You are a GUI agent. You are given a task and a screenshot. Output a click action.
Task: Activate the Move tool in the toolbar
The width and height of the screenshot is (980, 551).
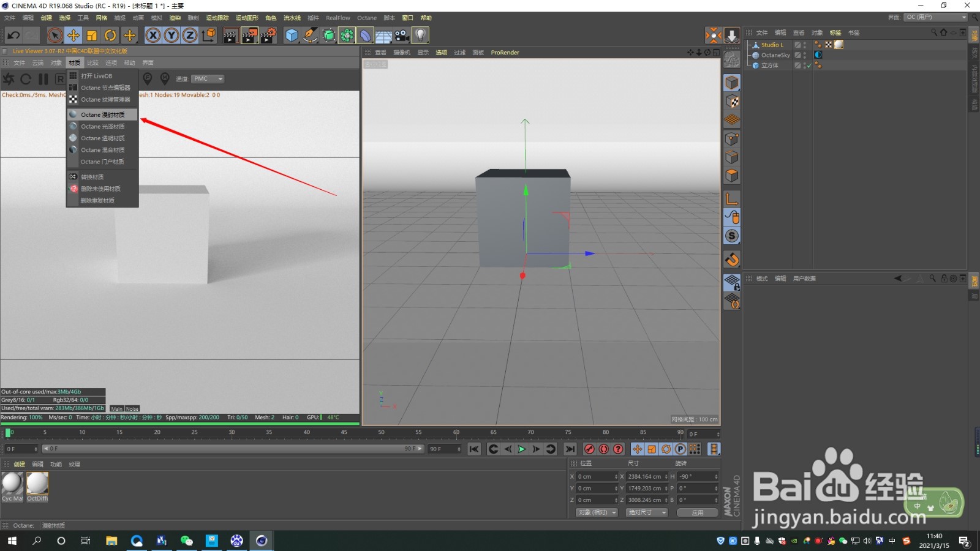coord(73,36)
